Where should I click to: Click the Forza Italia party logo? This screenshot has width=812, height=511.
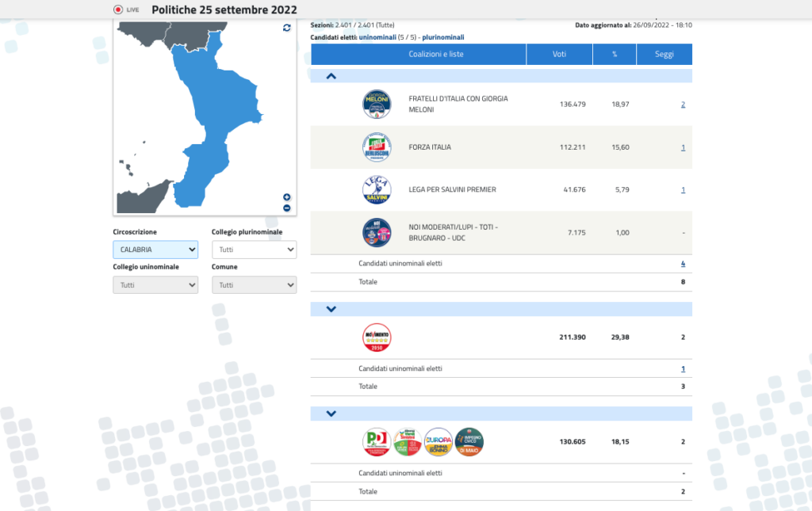(x=377, y=147)
